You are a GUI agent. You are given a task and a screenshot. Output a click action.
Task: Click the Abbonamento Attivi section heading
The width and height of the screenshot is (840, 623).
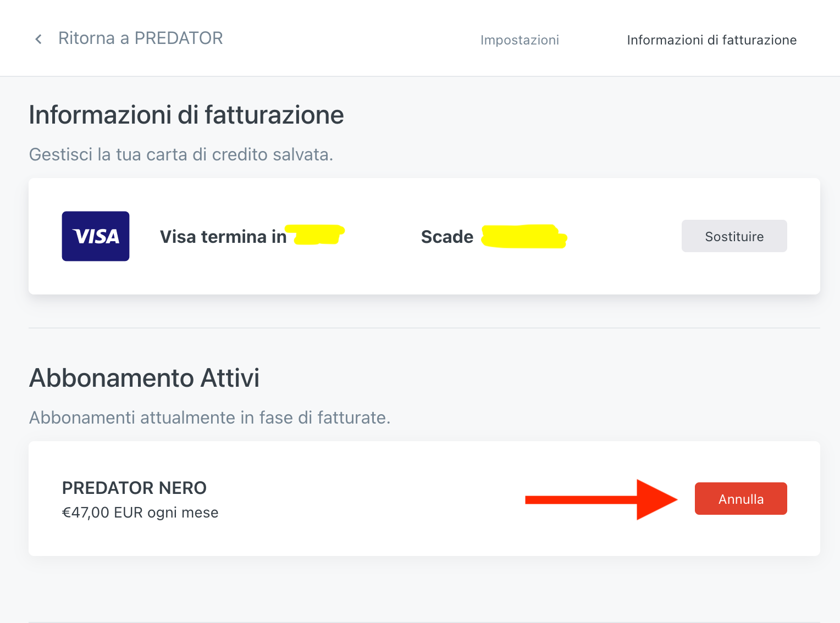(x=144, y=379)
